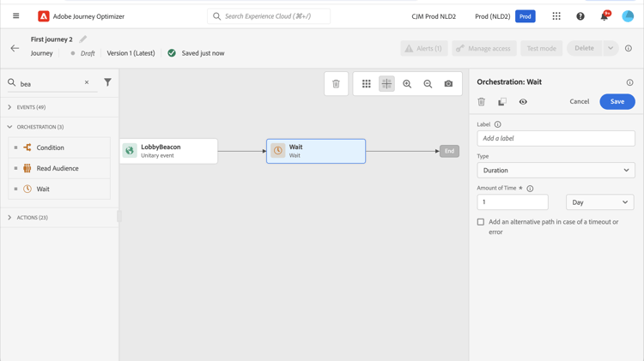Enable alternative path for timeout or error
Screen dimensions: 644x361
coord(481,222)
